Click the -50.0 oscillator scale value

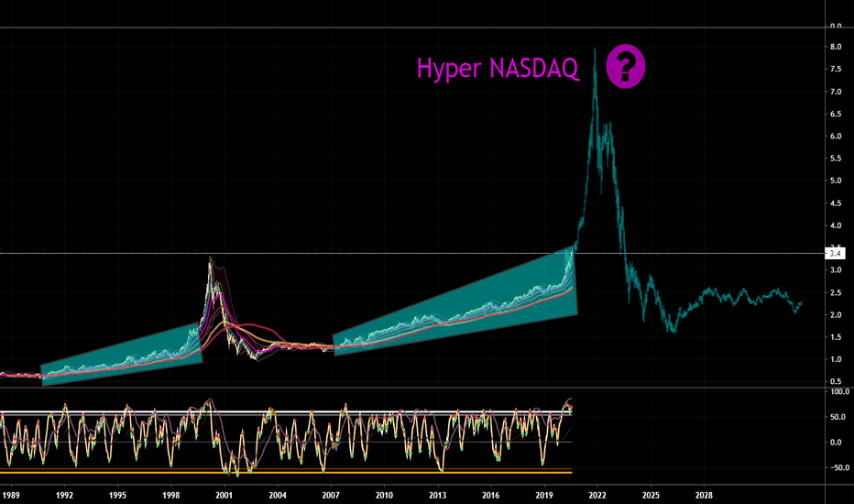coord(838,467)
